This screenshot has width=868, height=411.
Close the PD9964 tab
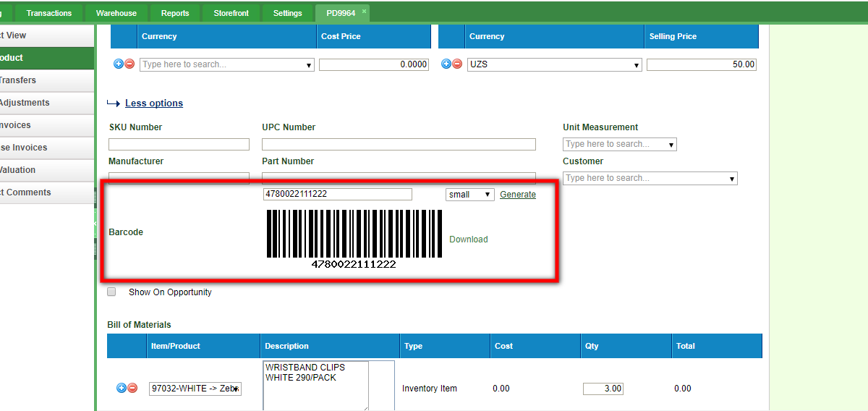(x=365, y=12)
